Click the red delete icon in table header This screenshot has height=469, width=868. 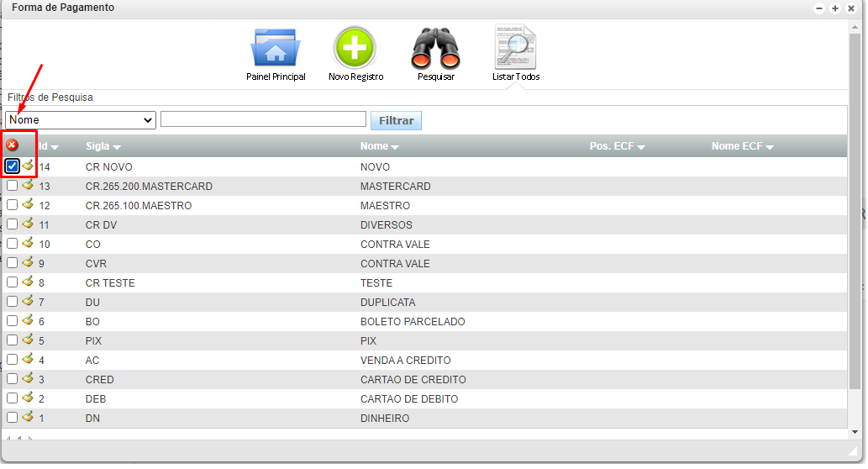click(x=12, y=145)
